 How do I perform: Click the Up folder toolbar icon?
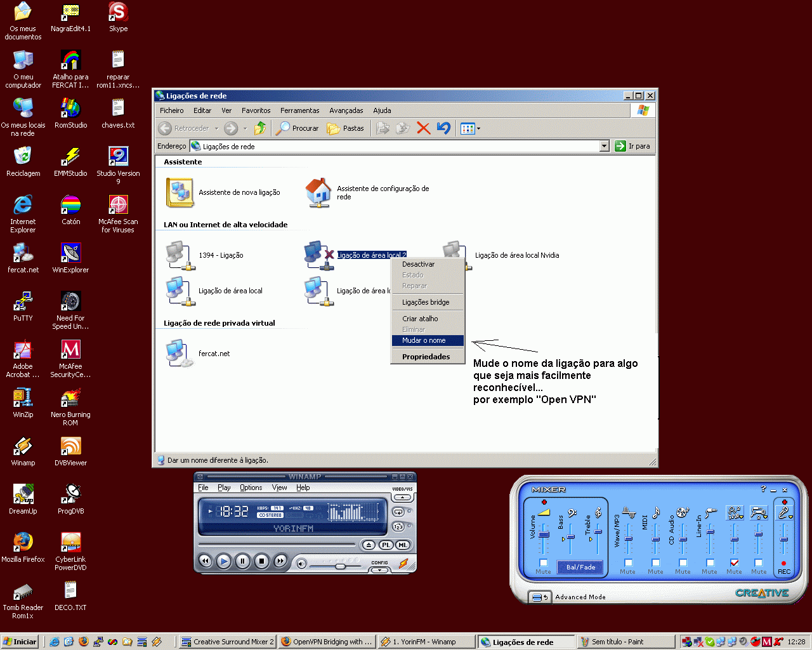coord(260,128)
